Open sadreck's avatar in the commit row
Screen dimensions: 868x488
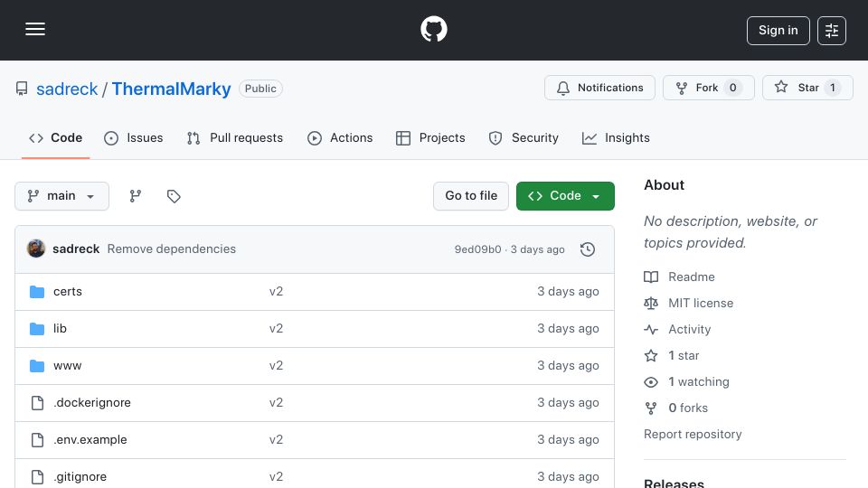coord(36,249)
